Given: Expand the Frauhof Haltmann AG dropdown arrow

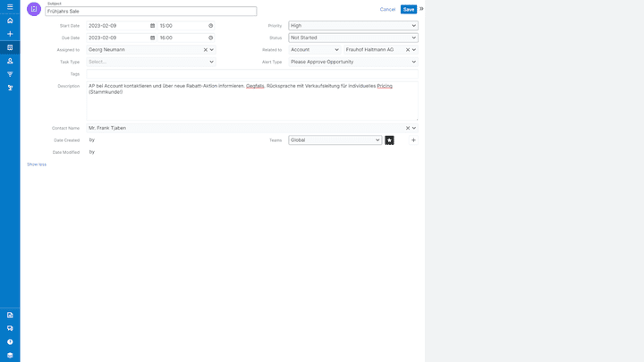Looking at the screenshot, I should [x=414, y=50].
